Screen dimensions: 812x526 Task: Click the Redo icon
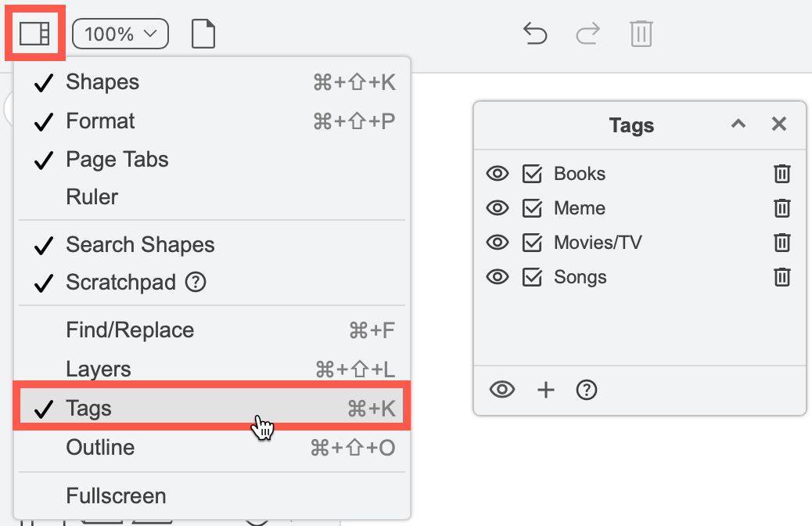coord(587,34)
